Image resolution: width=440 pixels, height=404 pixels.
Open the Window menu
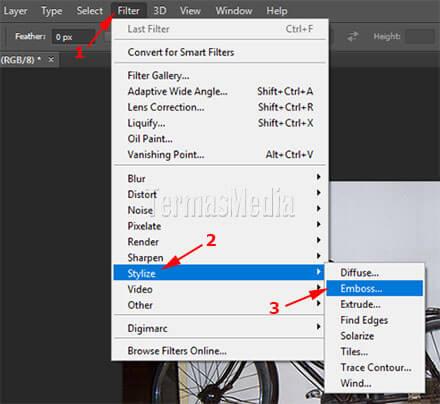[234, 11]
